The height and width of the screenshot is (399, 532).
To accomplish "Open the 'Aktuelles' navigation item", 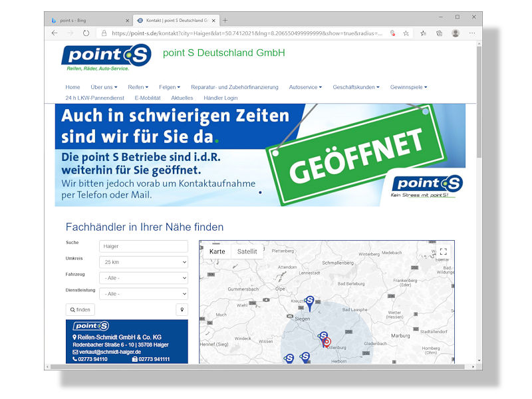I will coord(182,98).
